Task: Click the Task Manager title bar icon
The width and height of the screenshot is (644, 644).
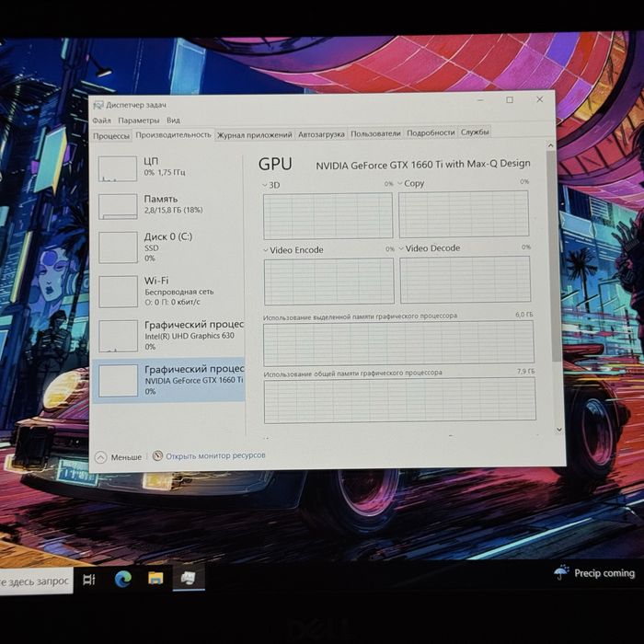Action: click(98, 105)
